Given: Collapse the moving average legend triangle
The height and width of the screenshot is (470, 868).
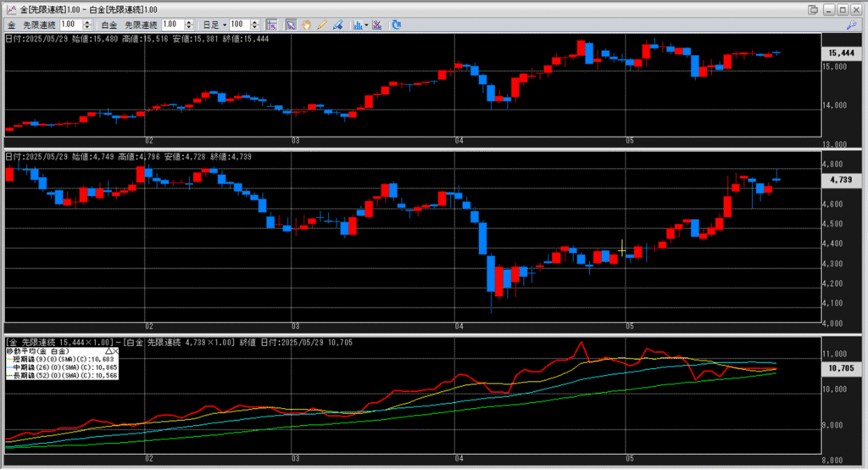Looking at the screenshot, I should pyautogui.click(x=108, y=351).
